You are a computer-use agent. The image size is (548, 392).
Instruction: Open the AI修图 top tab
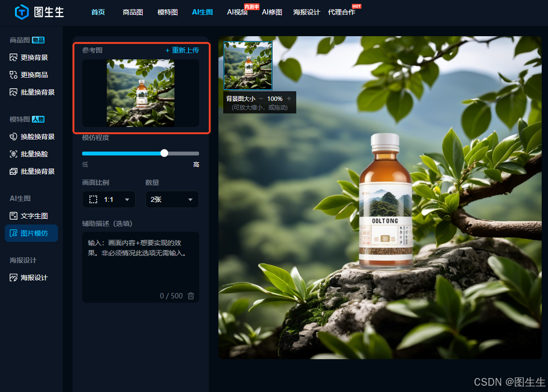coord(272,12)
